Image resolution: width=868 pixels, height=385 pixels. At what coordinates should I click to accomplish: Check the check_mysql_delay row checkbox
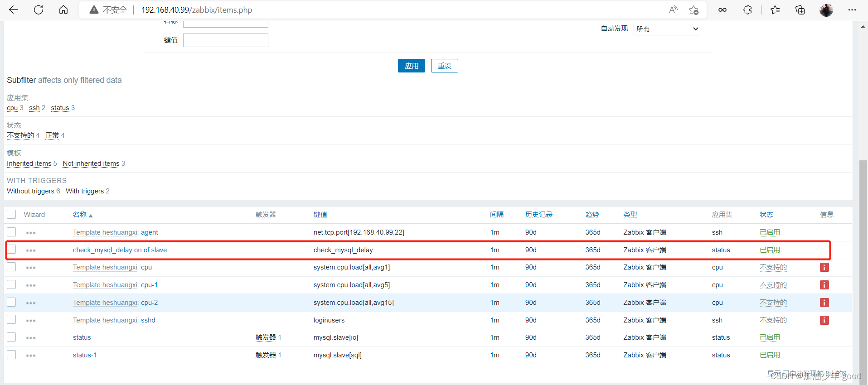click(x=11, y=249)
